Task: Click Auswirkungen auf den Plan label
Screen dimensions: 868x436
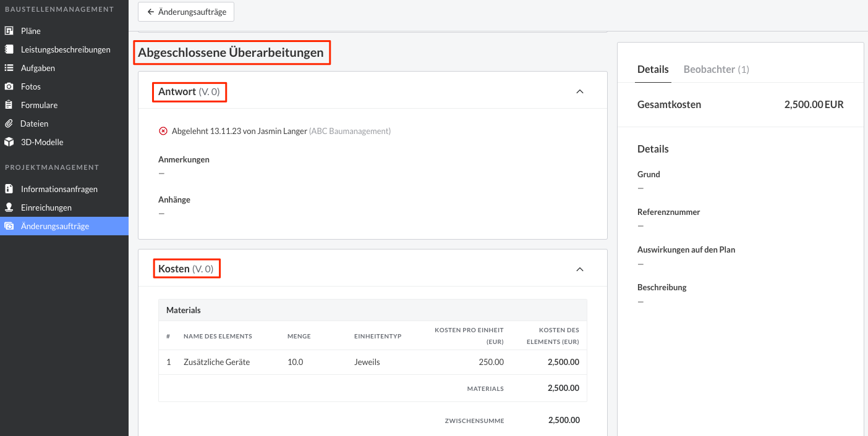Action: pyautogui.click(x=686, y=249)
